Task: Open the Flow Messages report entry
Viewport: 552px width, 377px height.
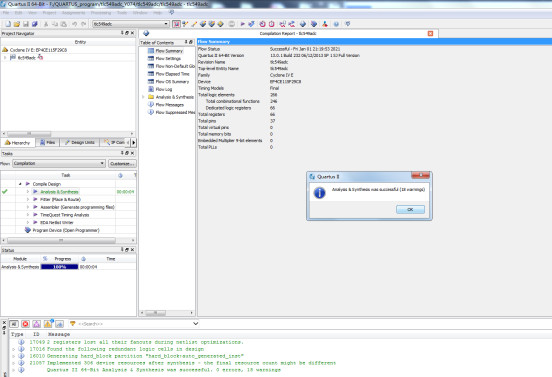Action: click(x=170, y=105)
